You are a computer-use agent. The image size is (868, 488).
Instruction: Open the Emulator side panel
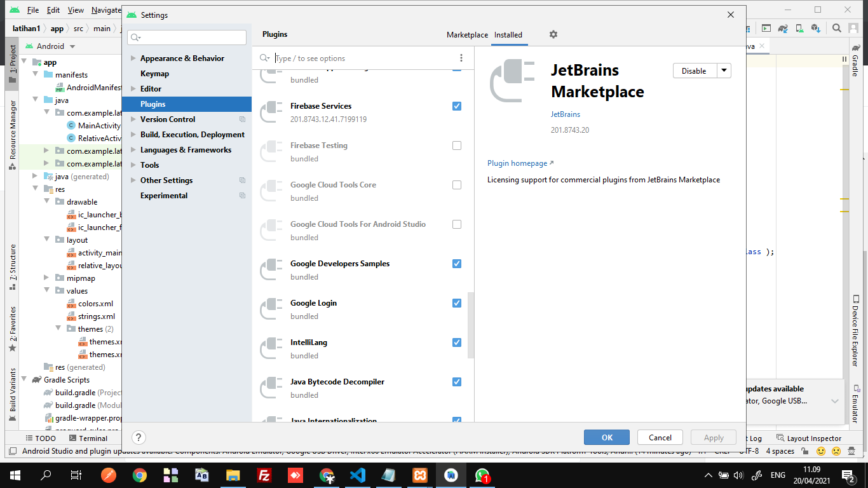[856, 405]
